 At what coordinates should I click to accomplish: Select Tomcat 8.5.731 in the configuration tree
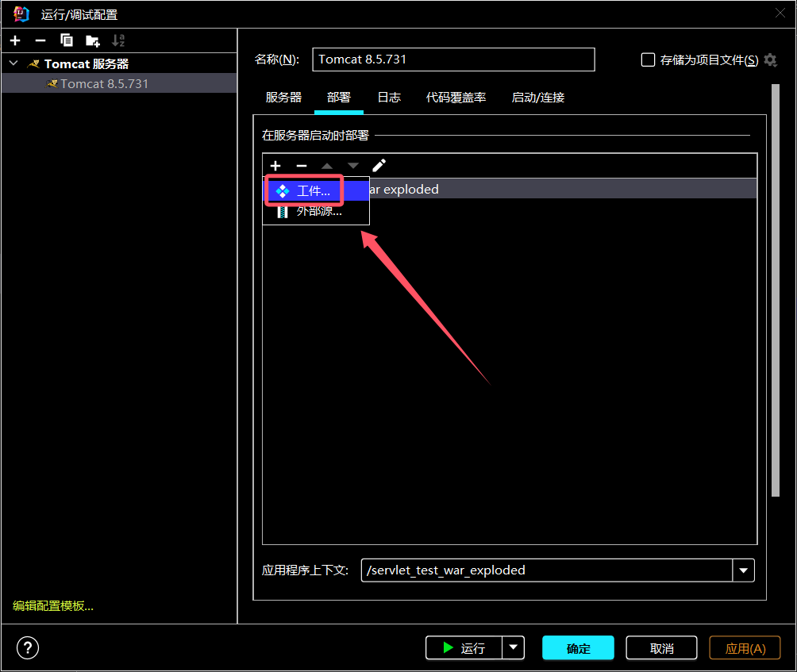[x=119, y=83]
